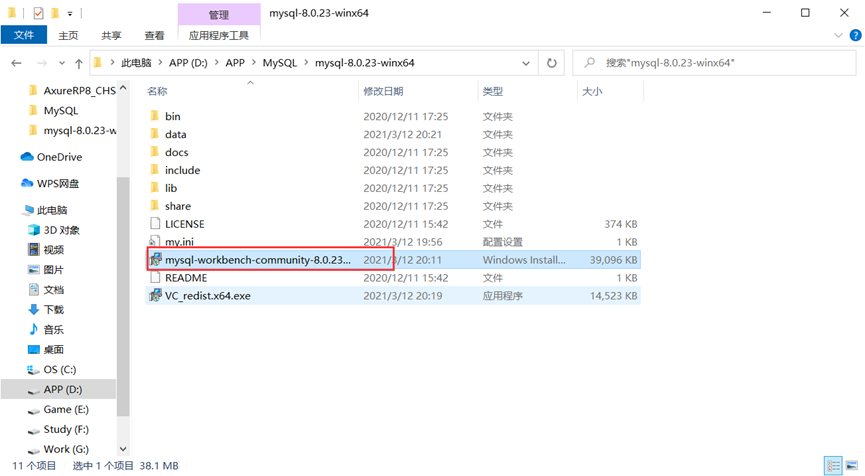Select the README file icon
Screen dimensions: 865x476
(155, 277)
